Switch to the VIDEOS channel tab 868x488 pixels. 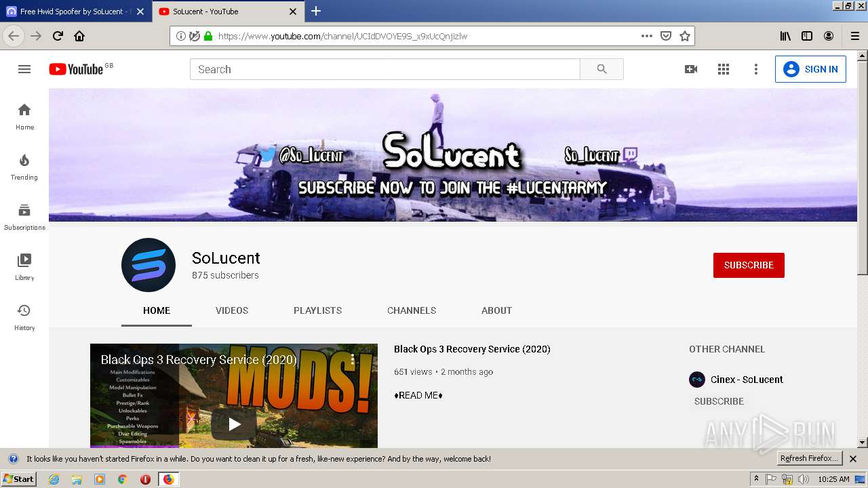coord(232,310)
